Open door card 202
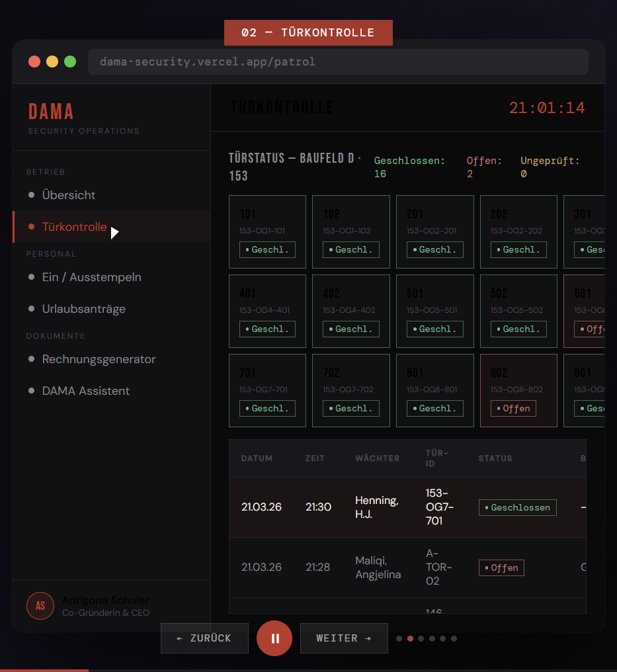The height and width of the screenshot is (672, 617). pyautogui.click(x=518, y=232)
